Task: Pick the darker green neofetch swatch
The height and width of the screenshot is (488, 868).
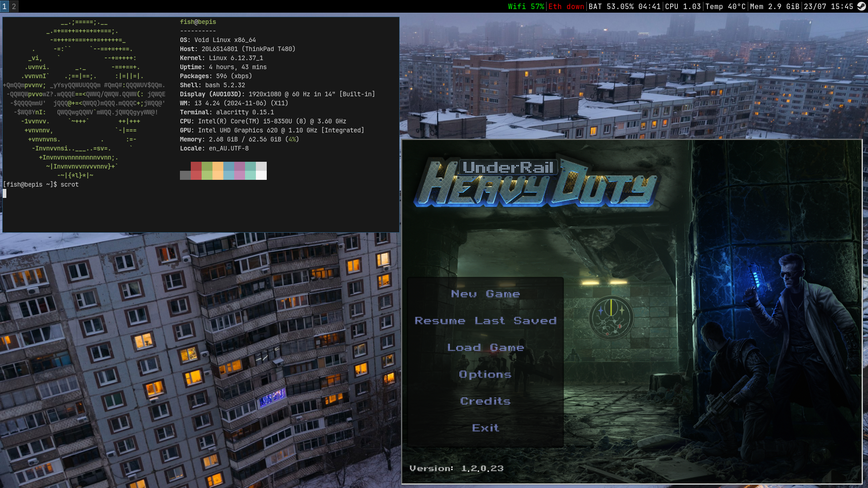Action: coord(207,166)
